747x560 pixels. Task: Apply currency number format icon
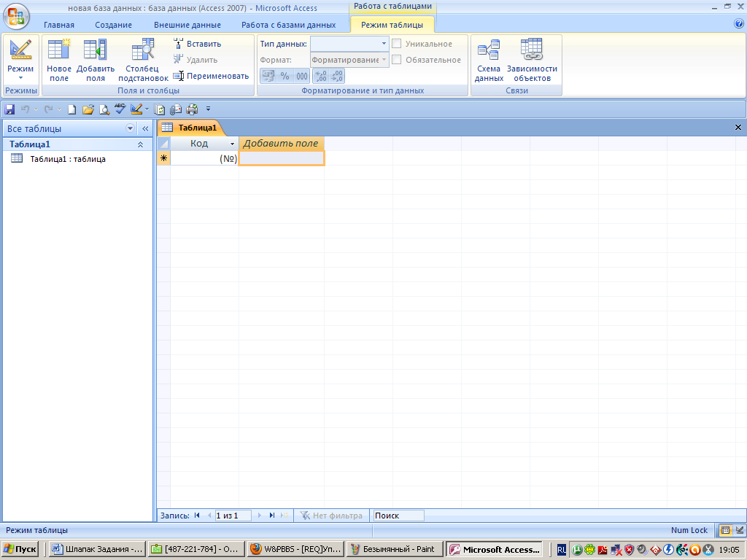(x=268, y=76)
